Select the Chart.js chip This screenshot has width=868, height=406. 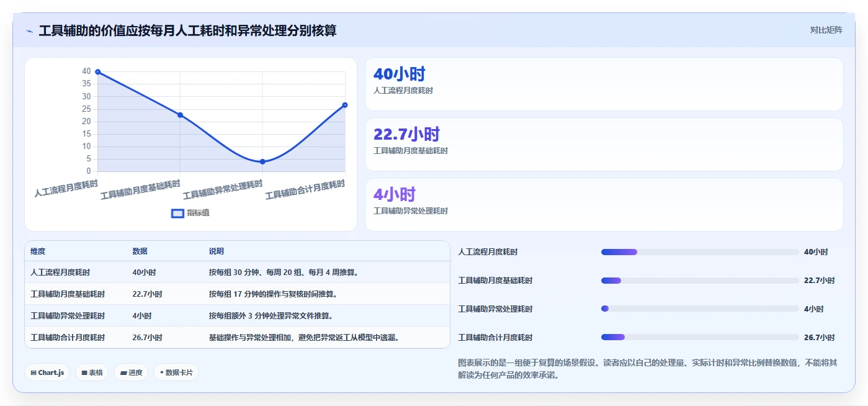pyautogui.click(x=47, y=372)
